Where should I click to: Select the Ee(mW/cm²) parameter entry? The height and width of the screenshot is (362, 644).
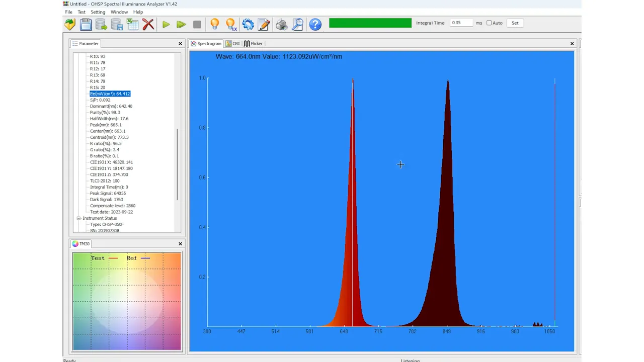[110, 94]
